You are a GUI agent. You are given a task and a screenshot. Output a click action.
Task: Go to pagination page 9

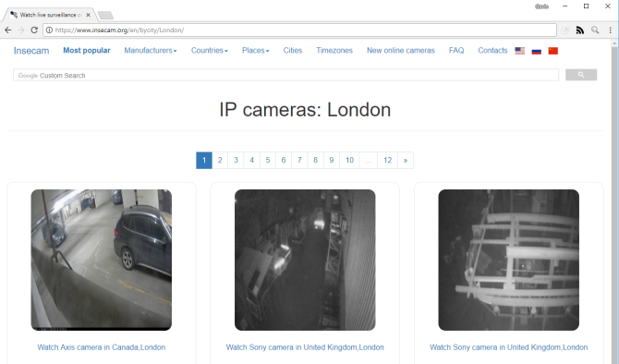332,160
